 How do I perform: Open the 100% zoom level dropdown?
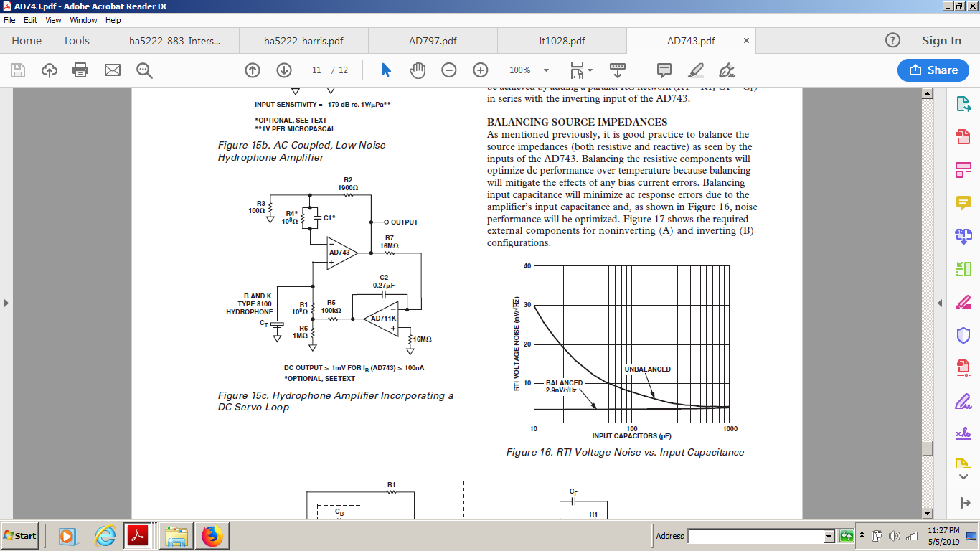[x=546, y=70]
